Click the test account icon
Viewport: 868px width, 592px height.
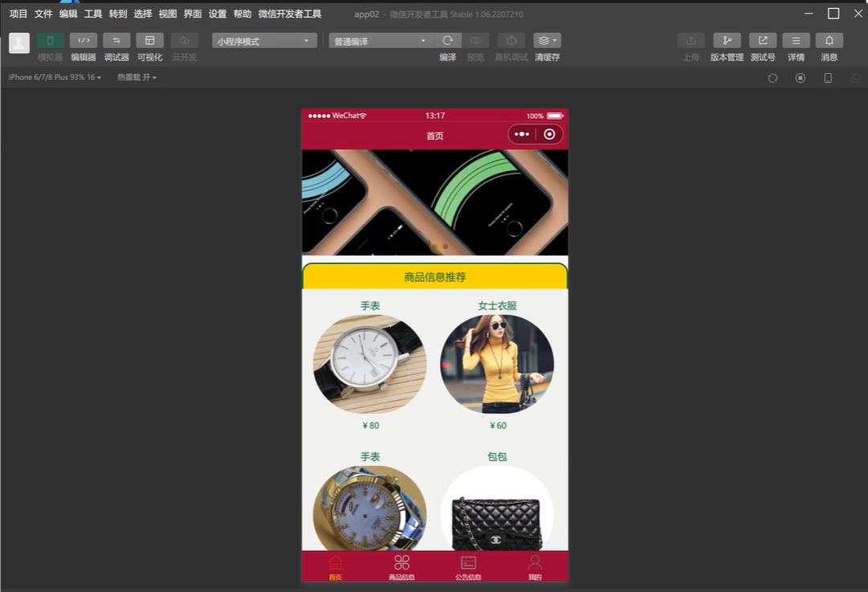(x=763, y=41)
